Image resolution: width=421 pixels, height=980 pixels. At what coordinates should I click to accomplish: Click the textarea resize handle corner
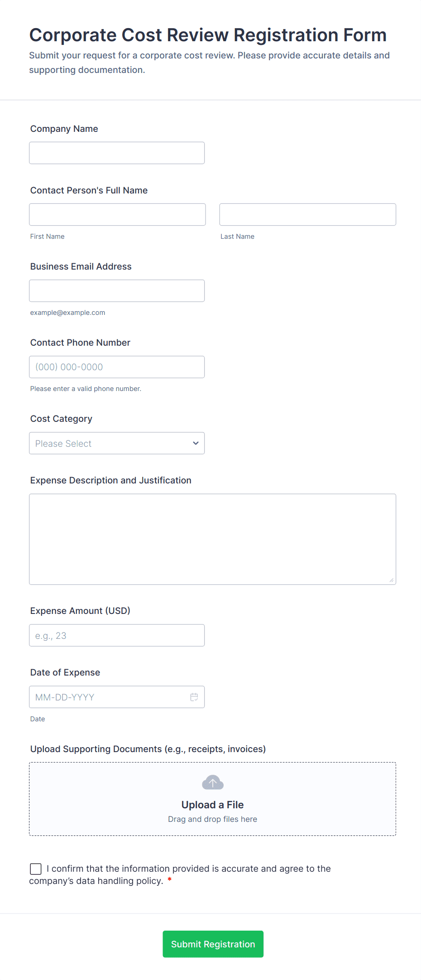coord(391,580)
